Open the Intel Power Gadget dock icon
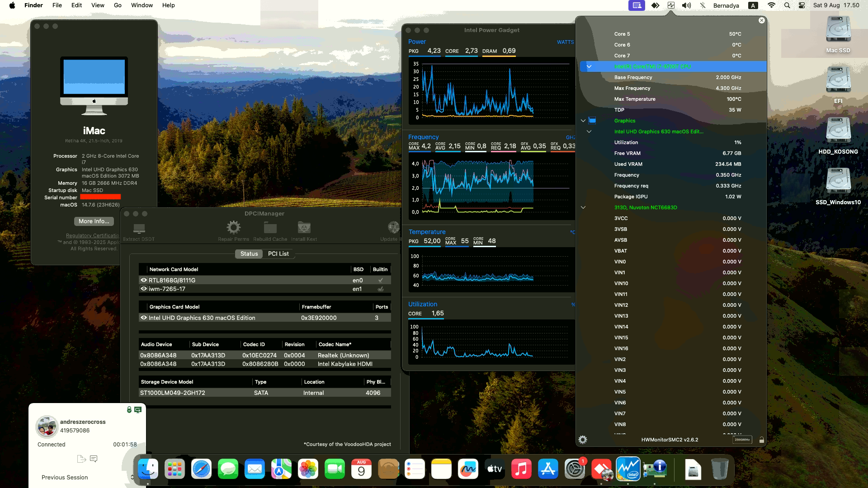The width and height of the screenshot is (868, 488). (x=628, y=469)
